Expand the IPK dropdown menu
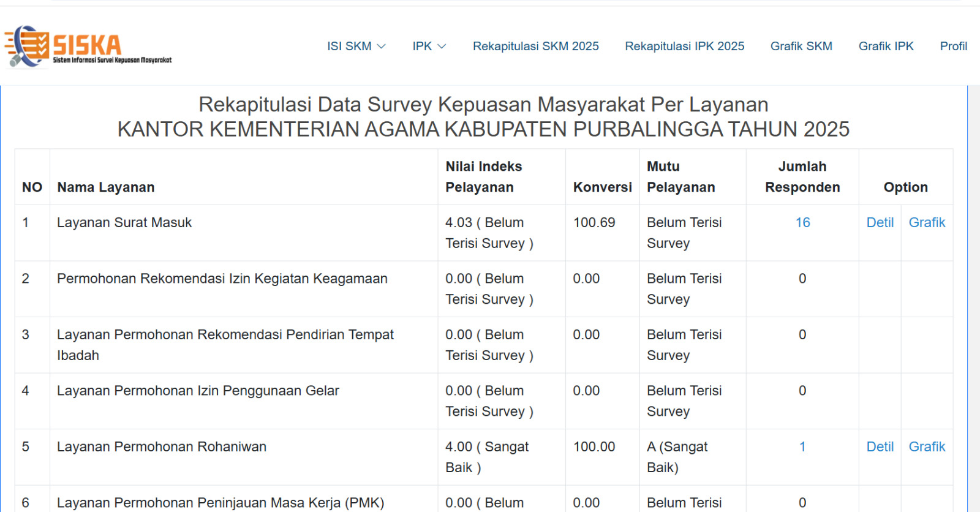 point(429,46)
